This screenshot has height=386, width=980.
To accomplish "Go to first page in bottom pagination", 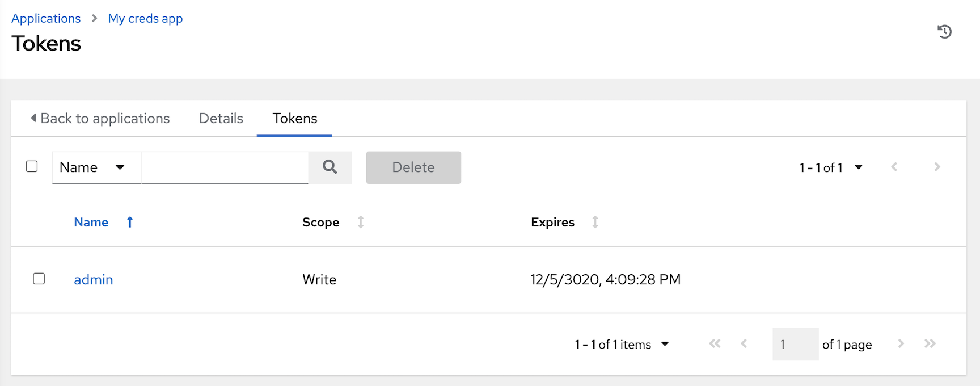I will click(x=715, y=343).
